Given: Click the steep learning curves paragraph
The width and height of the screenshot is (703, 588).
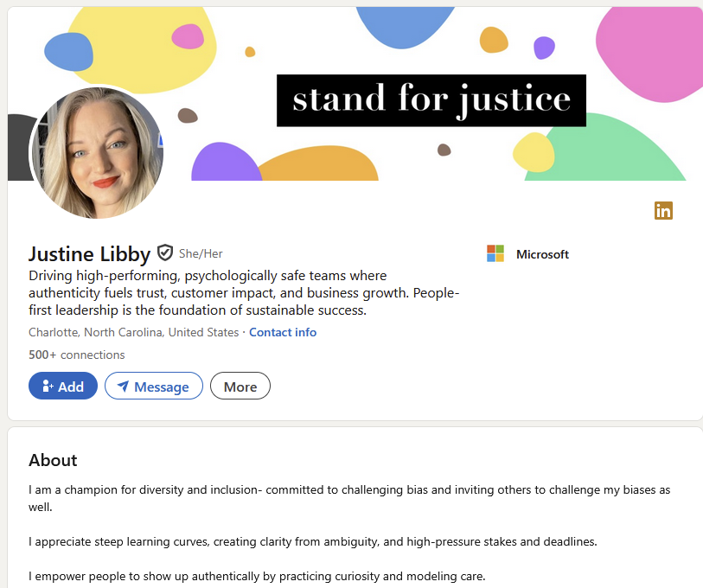Looking at the screenshot, I should [x=313, y=541].
